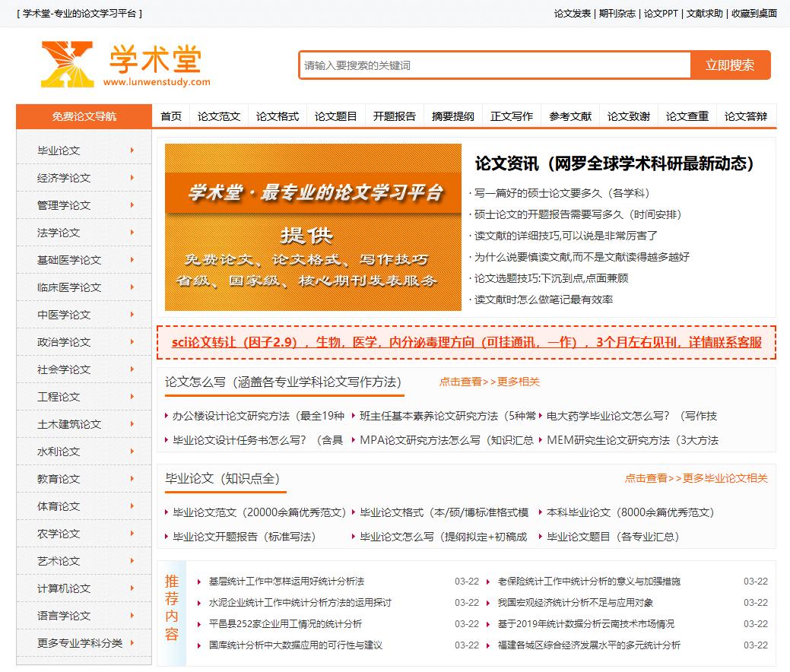The width and height of the screenshot is (790, 672).
Task: Click inside the keyword search input box
Action: (493, 66)
